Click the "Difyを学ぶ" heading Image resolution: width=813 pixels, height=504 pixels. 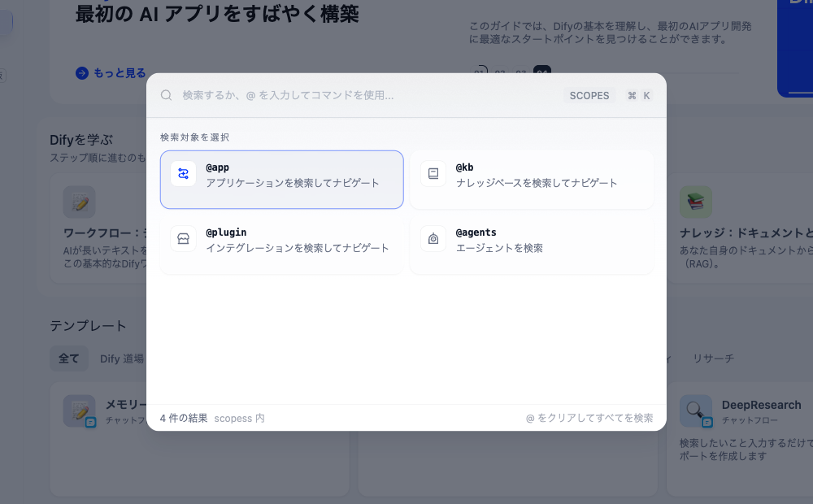tap(81, 140)
